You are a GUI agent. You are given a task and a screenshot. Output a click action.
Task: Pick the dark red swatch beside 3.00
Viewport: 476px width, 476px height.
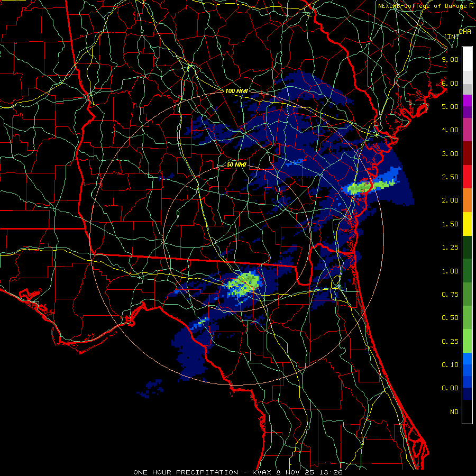pyautogui.click(x=467, y=153)
